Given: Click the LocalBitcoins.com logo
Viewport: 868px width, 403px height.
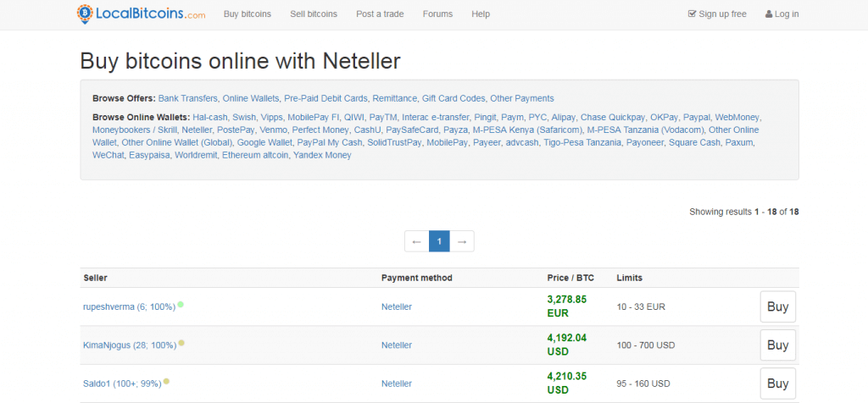Looking at the screenshot, I should tap(142, 14).
